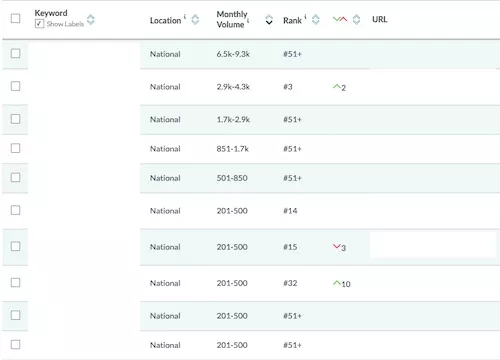Click the rank change up/down indicator header

coord(340,19)
